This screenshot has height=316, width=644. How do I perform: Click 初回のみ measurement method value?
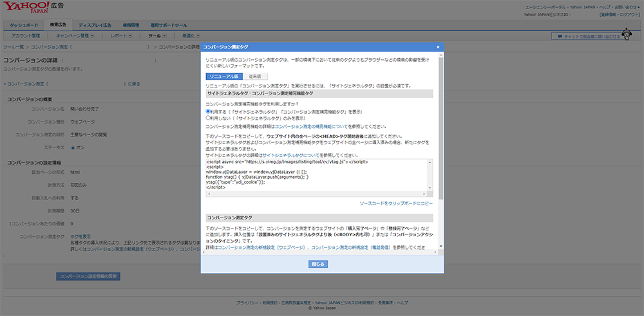coord(79,185)
